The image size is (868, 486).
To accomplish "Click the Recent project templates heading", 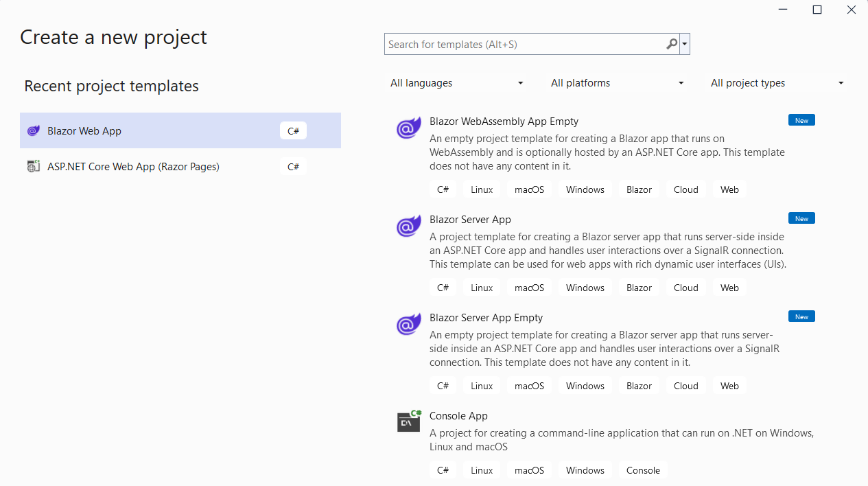I will [111, 86].
